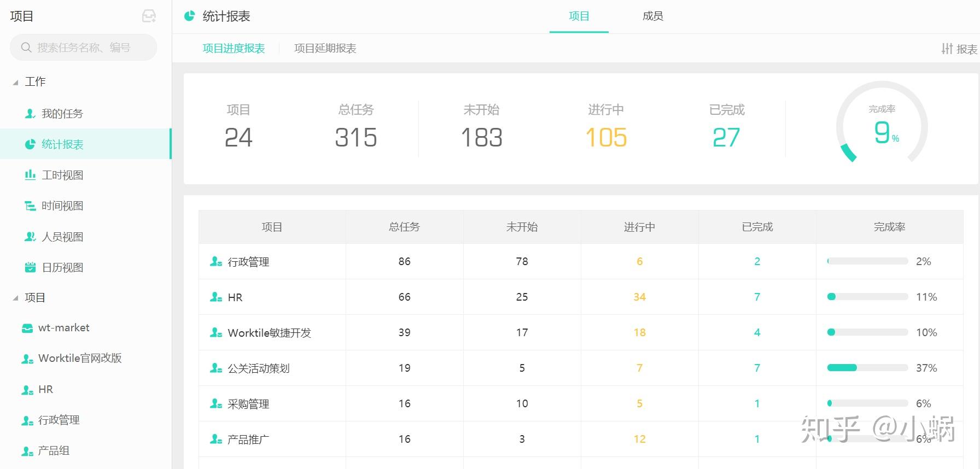Click the 公关活动策划 project name in table
980x469 pixels.
click(259, 368)
